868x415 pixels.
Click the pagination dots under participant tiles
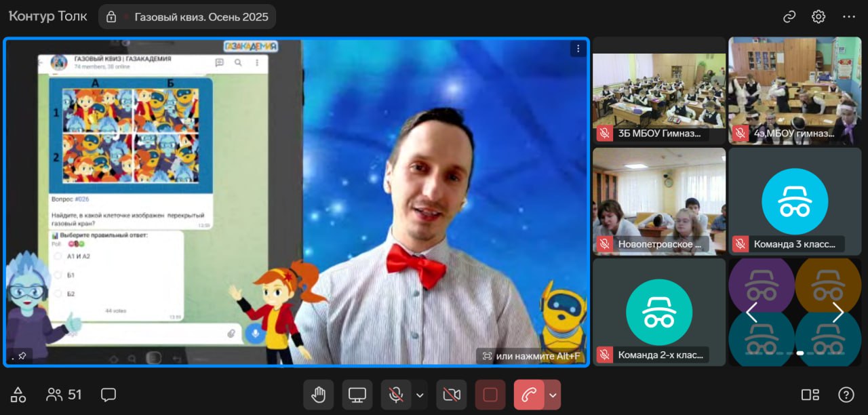[x=795, y=353]
